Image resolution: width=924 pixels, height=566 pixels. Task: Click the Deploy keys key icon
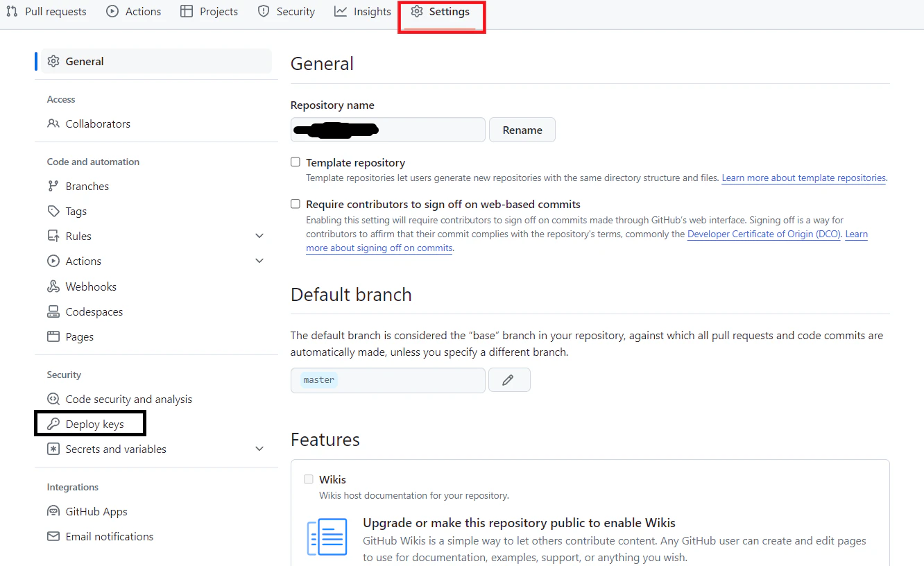[53, 424]
